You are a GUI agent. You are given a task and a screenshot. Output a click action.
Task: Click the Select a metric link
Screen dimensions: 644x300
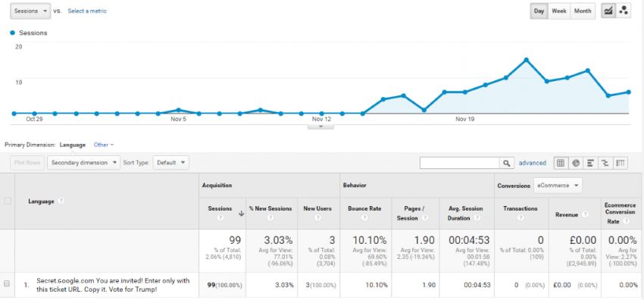(x=87, y=11)
